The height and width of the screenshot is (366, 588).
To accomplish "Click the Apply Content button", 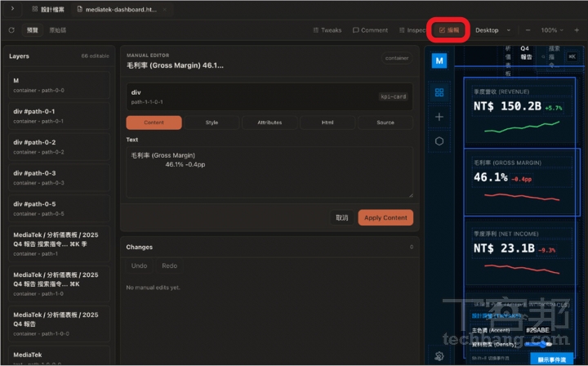I will click(385, 217).
